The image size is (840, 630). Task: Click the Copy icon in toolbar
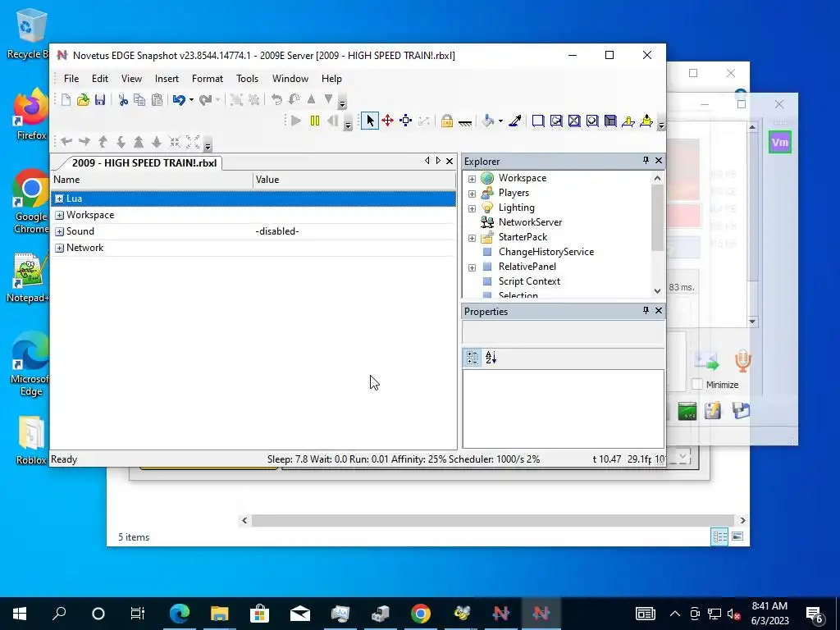point(139,99)
